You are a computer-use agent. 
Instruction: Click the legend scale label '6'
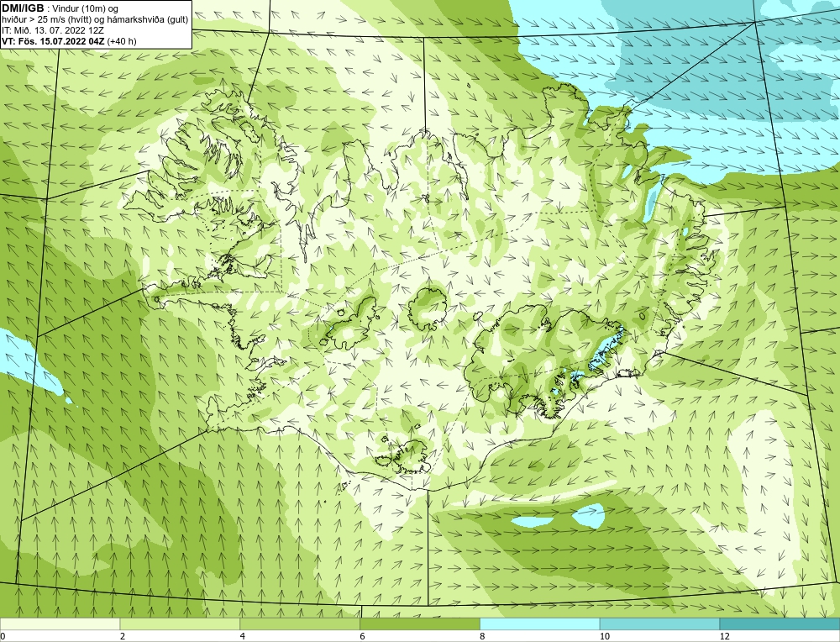363,636
